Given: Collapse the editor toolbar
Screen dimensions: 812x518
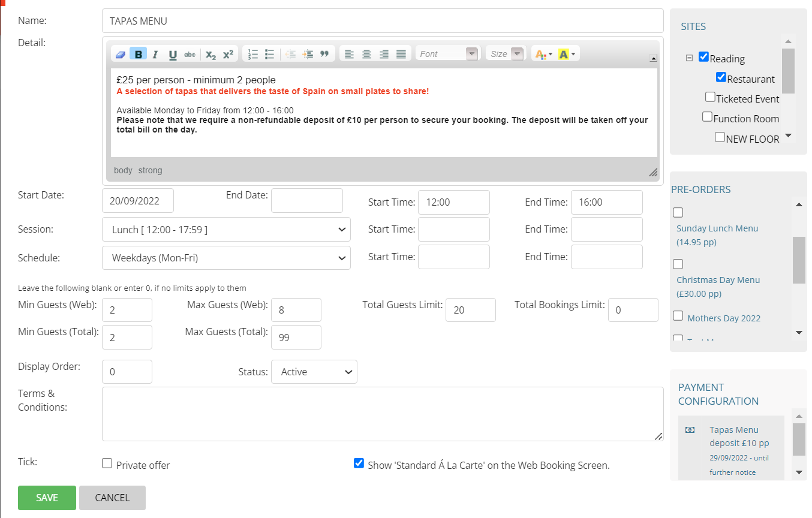Looking at the screenshot, I should point(654,58).
